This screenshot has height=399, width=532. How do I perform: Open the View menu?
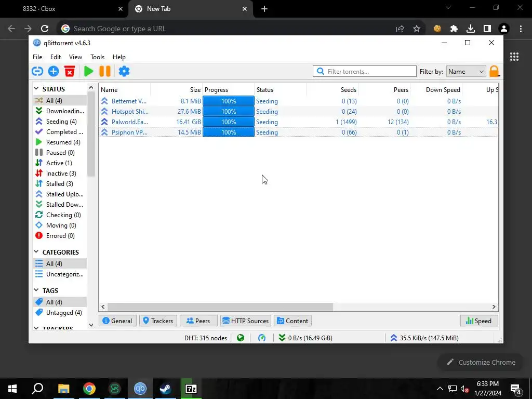point(75,57)
